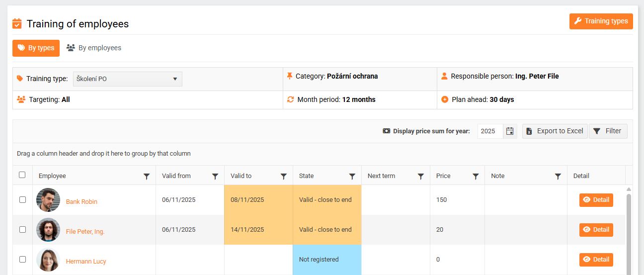Click the Price column filter icon

(x=476, y=176)
